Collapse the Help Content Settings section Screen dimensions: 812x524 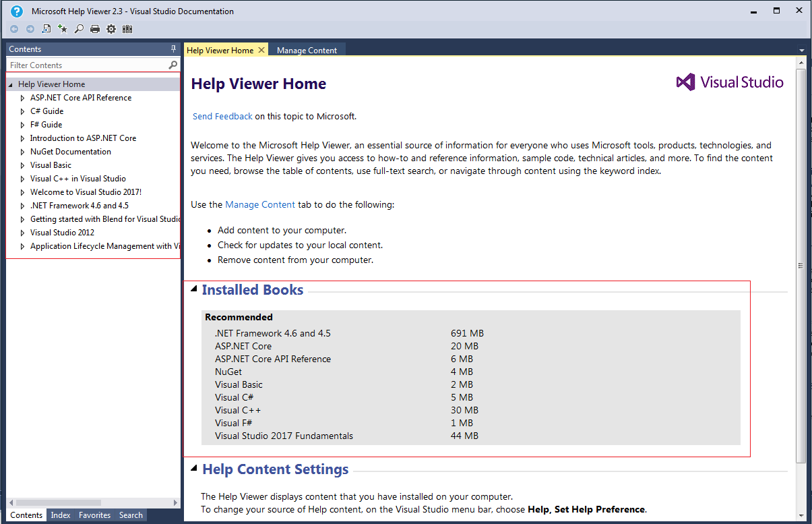[x=194, y=468]
